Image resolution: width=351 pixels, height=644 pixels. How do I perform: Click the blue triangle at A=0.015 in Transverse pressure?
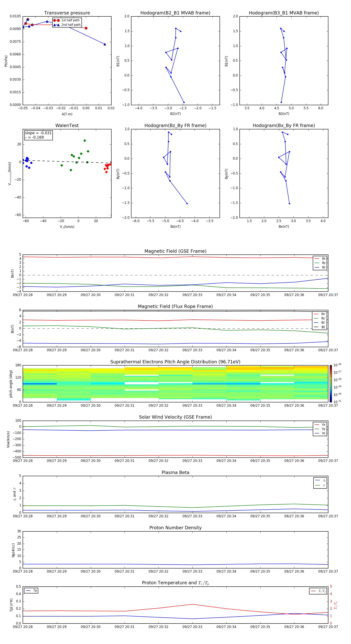(x=105, y=44)
